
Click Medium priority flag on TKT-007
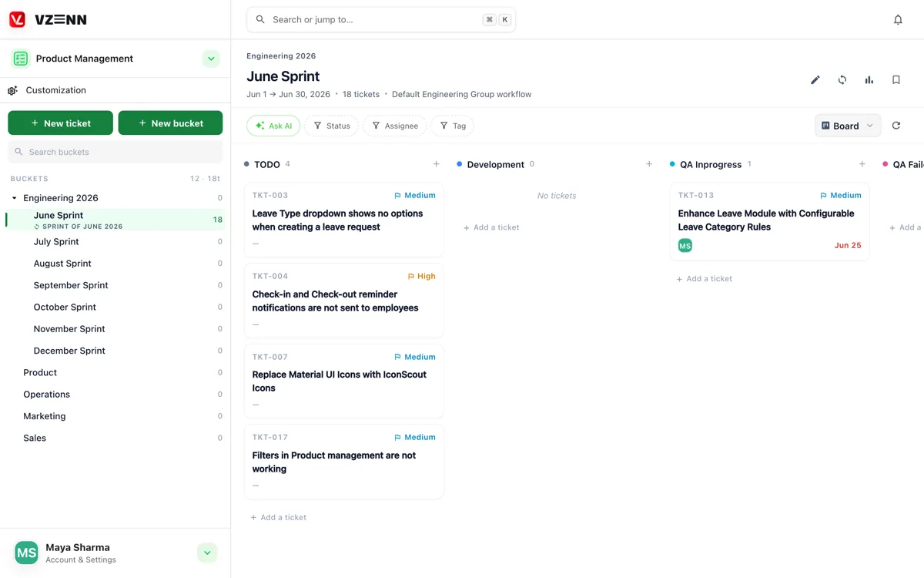(415, 357)
